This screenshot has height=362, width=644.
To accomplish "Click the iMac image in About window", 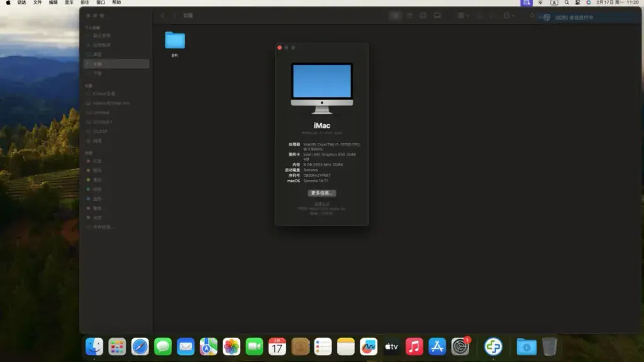I will [x=322, y=88].
